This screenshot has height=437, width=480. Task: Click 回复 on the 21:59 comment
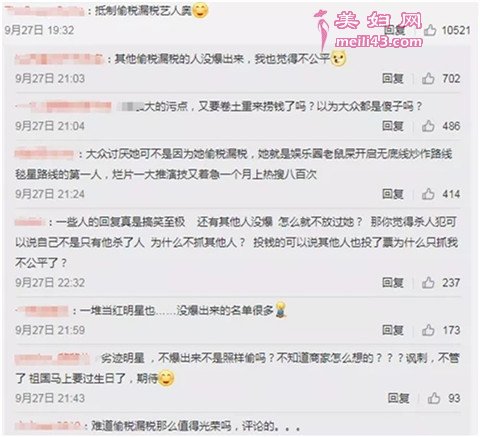click(393, 330)
